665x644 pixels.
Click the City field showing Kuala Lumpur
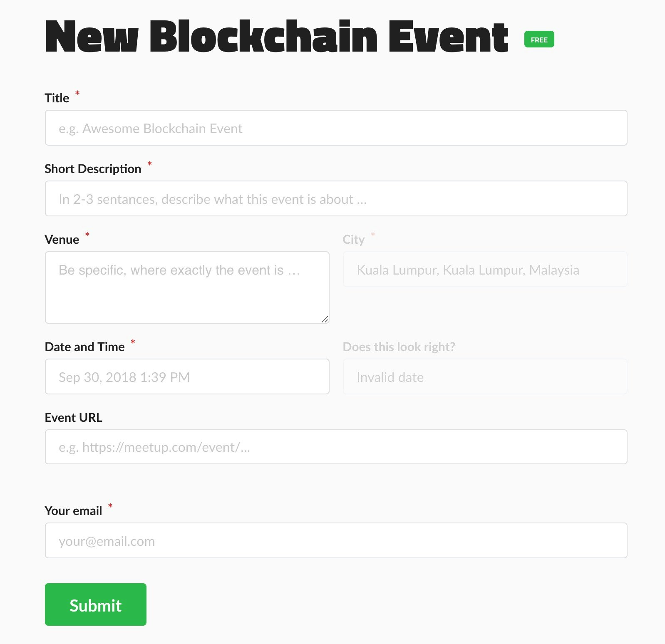(x=484, y=269)
